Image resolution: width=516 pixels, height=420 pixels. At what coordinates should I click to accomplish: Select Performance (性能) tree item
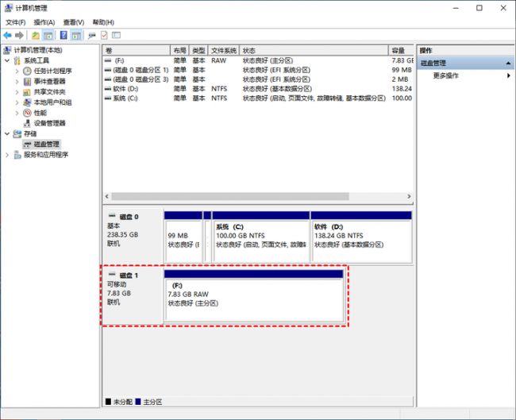40,113
